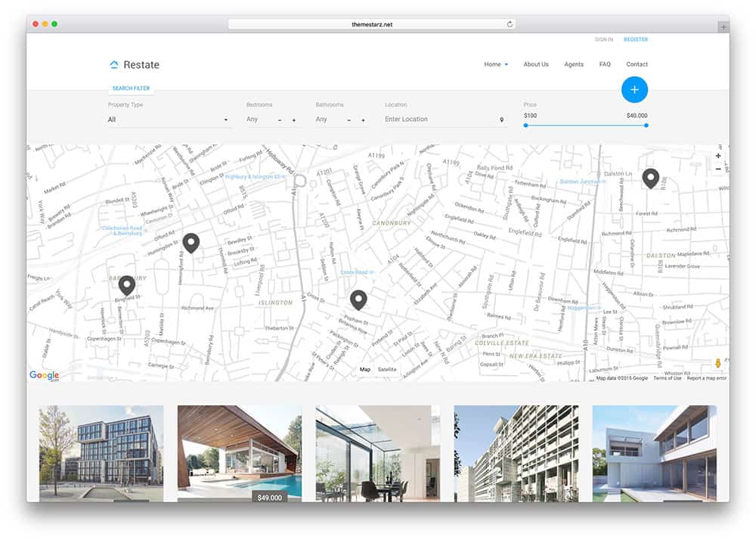Viewport: 756px width, 540px height.
Task: Click the Restate house logo icon
Action: [x=114, y=64]
